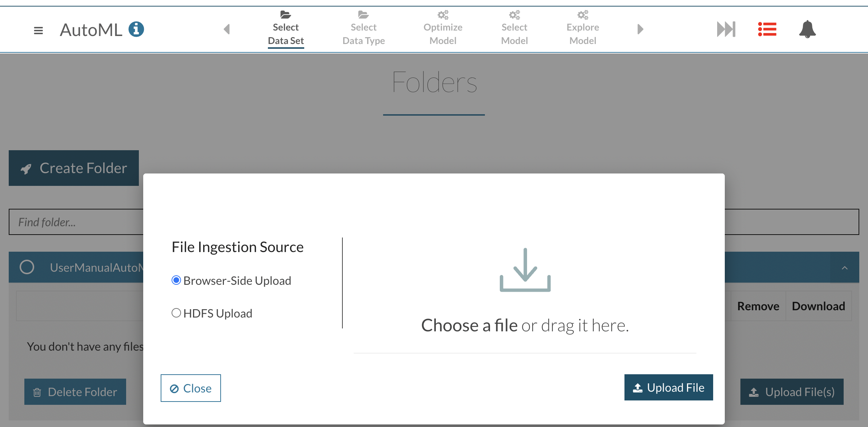Click Close button in dialog
The image size is (868, 427).
click(190, 388)
